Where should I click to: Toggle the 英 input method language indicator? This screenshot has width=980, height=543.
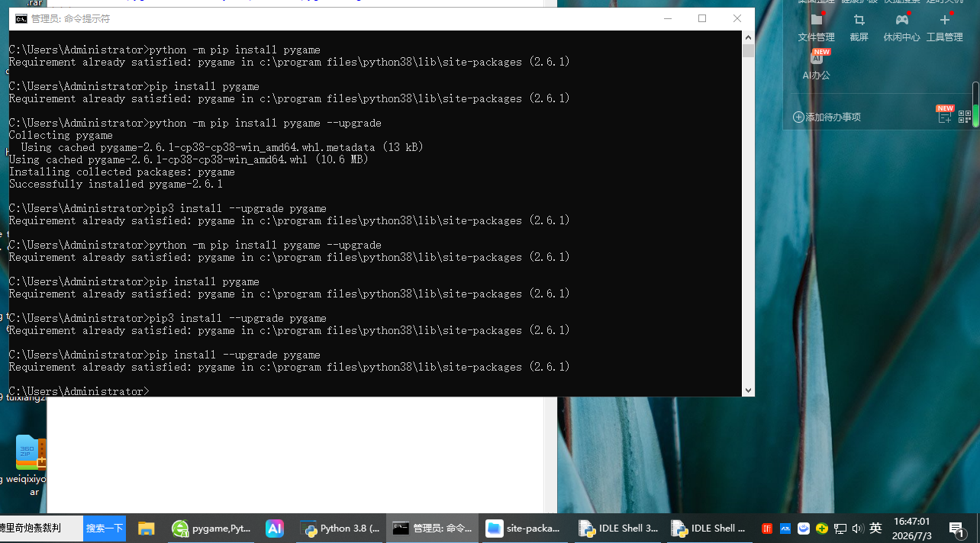point(875,528)
